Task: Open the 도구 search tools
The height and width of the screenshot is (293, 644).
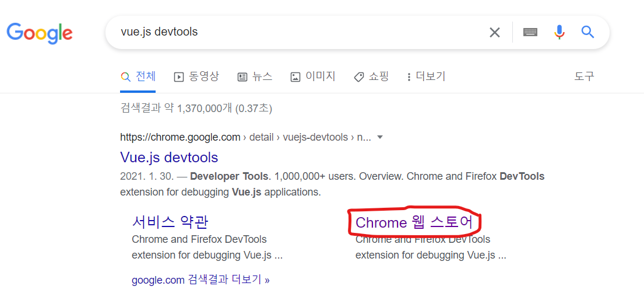Action: (x=584, y=76)
